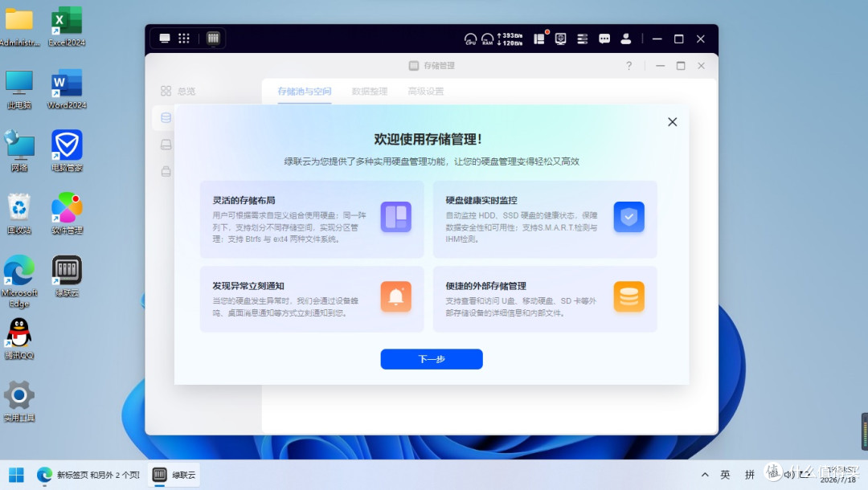Open 回收站 on the desktop

tap(18, 214)
